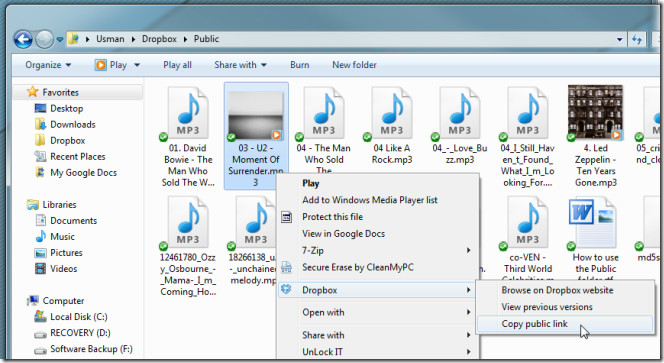
Task: Click Play all in the toolbar
Action: pos(177,65)
